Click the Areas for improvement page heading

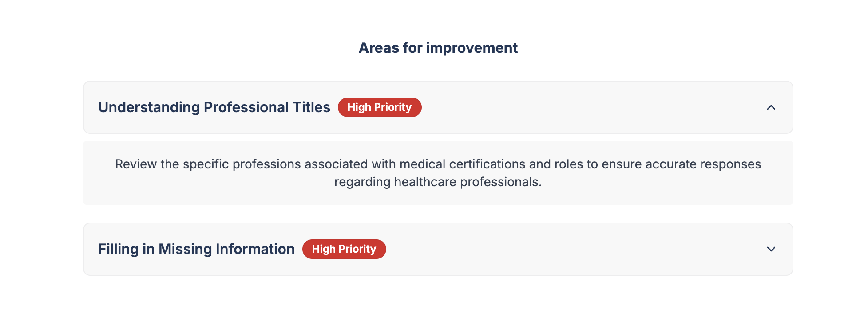tap(438, 48)
